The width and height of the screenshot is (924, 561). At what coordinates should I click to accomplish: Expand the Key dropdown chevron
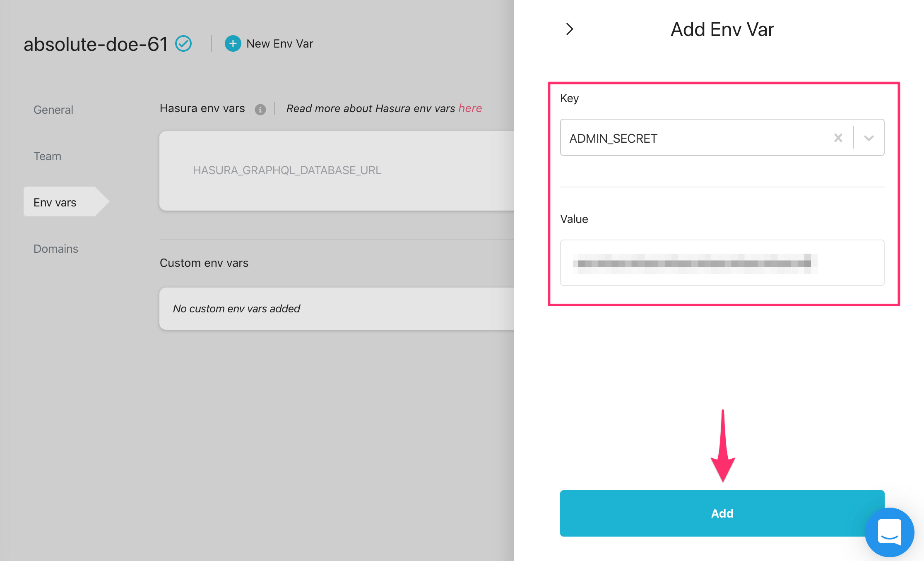point(869,138)
